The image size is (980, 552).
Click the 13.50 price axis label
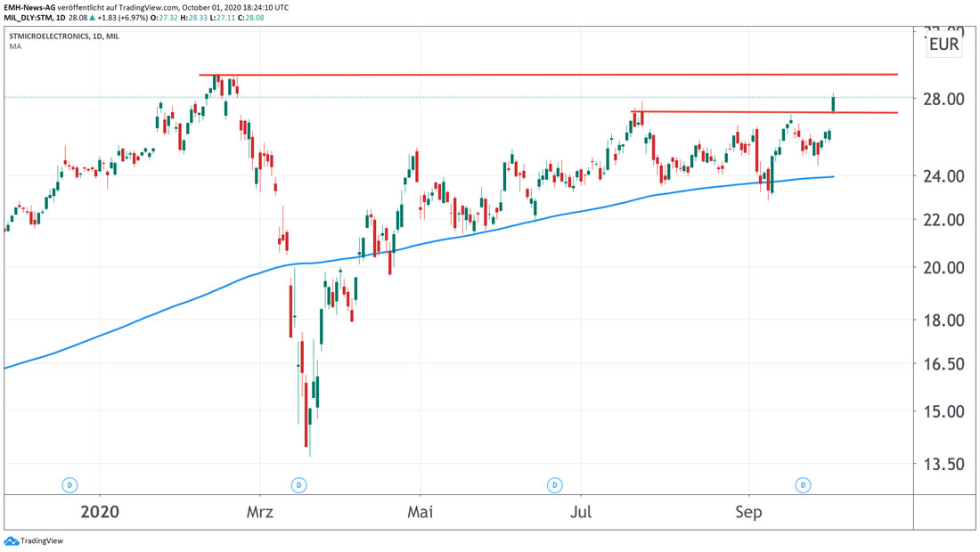coord(944,464)
